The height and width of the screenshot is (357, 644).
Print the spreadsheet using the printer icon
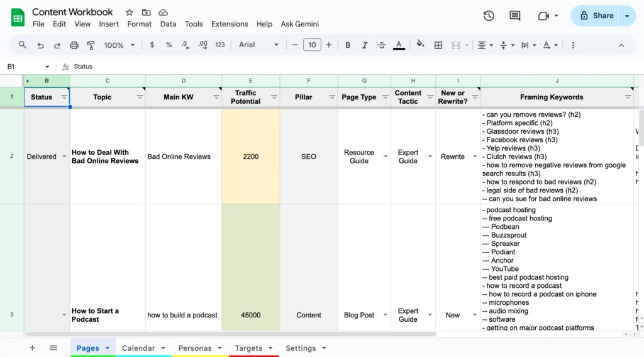74,45
